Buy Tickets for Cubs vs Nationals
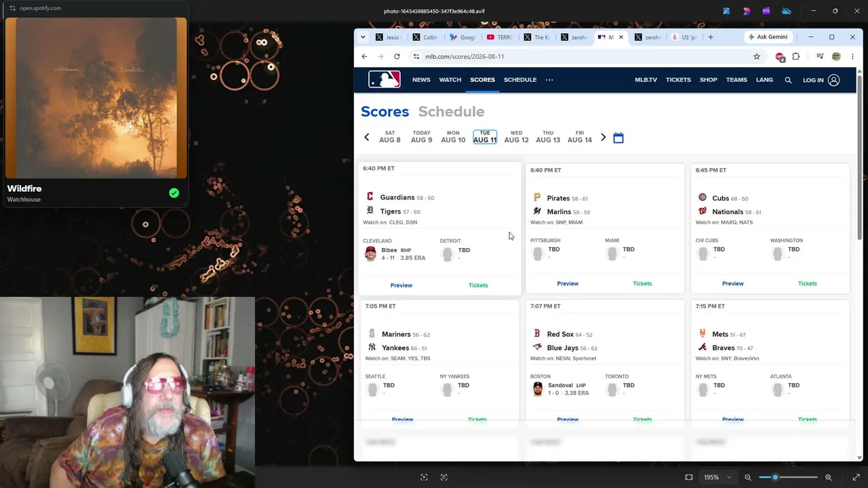868x488 pixels. [x=808, y=284]
